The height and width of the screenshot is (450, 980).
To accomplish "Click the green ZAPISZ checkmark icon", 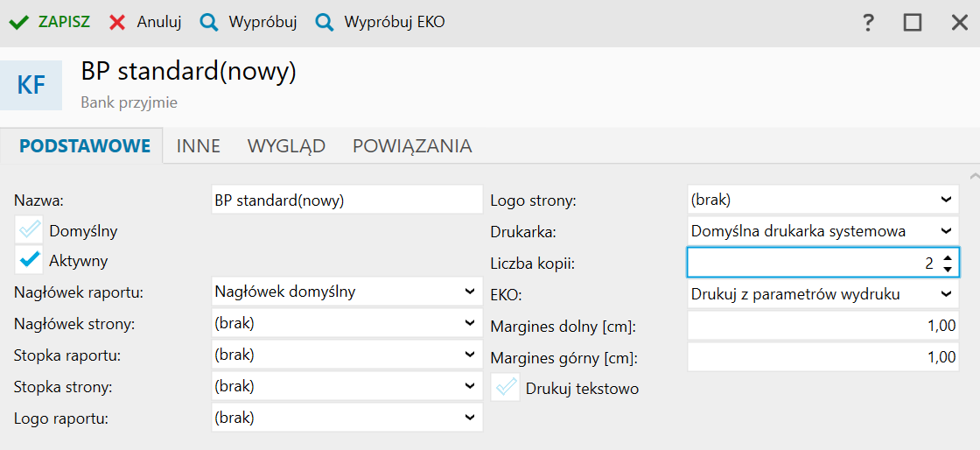I will tap(19, 23).
